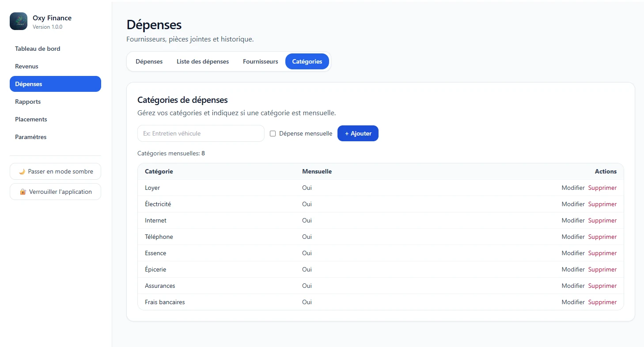This screenshot has width=644, height=347.
Task: Click the Téléphone category name
Action: [159, 237]
